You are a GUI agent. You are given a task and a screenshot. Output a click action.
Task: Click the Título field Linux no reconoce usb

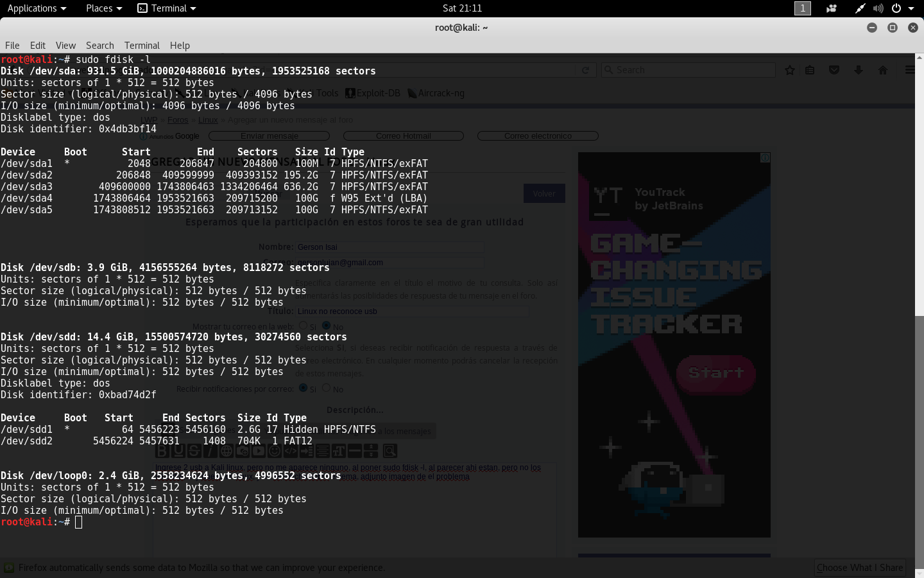pyautogui.click(x=412, y=311)
